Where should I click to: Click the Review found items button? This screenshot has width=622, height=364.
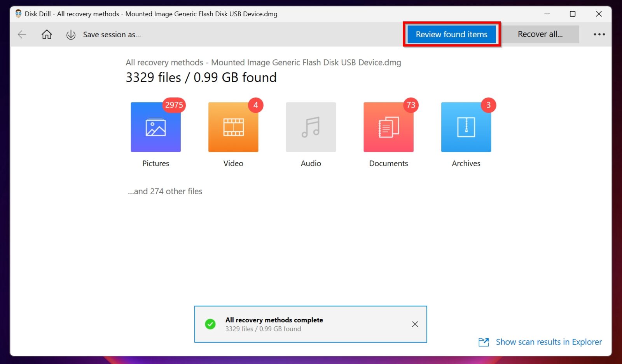(451, 34)
